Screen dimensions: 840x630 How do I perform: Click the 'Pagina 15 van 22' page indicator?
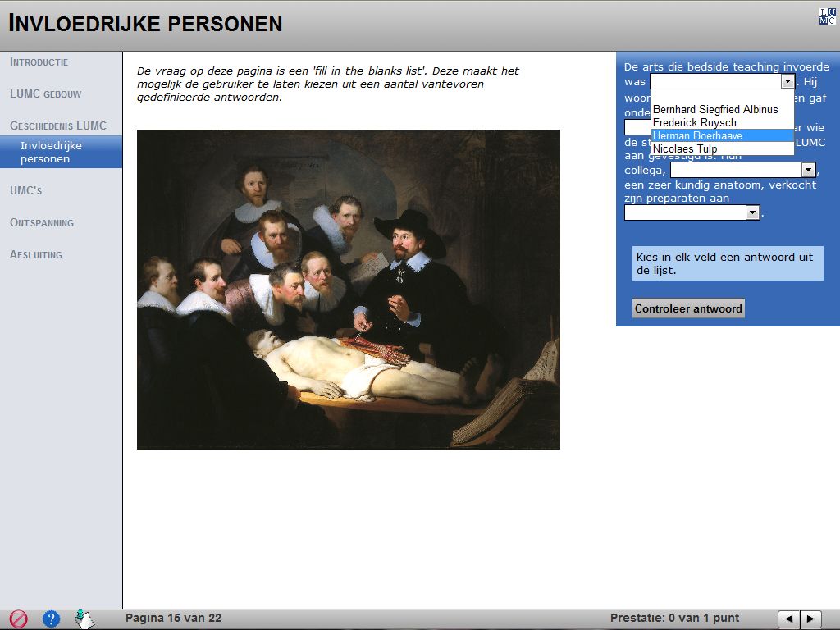pos(174,619)
